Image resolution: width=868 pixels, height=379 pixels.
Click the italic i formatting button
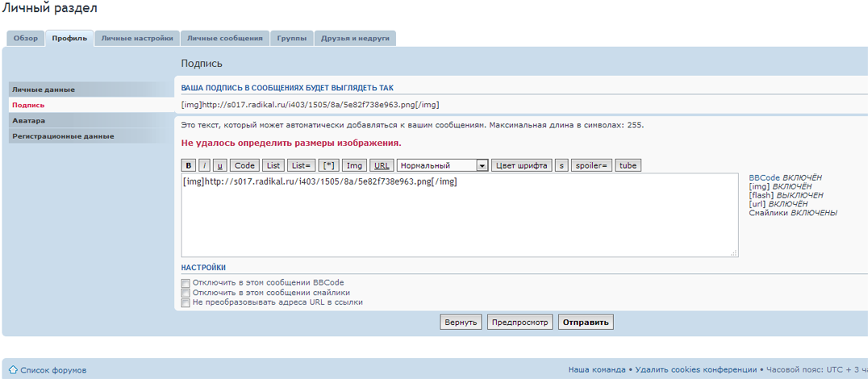(205, 165)
